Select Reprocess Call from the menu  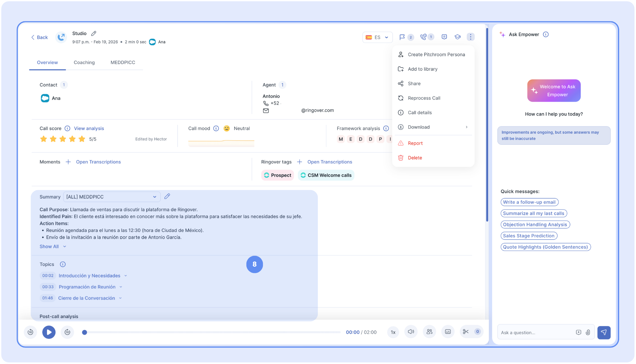(424, 98)
